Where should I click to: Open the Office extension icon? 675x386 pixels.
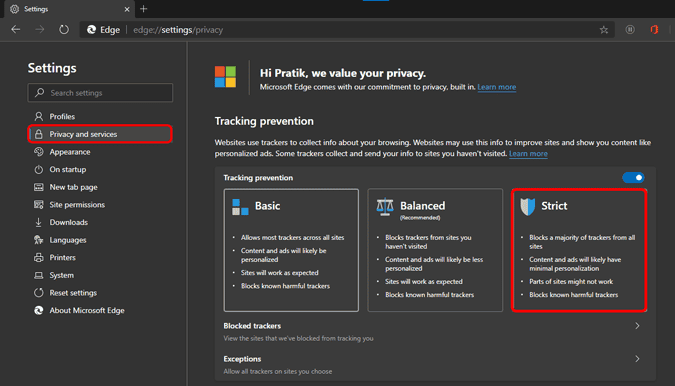tap(654, 30)
